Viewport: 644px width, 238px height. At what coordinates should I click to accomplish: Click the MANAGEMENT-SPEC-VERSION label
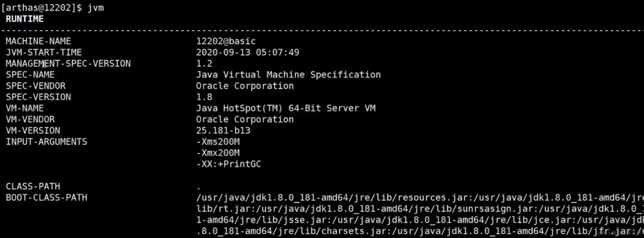pyautogui.click(x=68, y=64)
